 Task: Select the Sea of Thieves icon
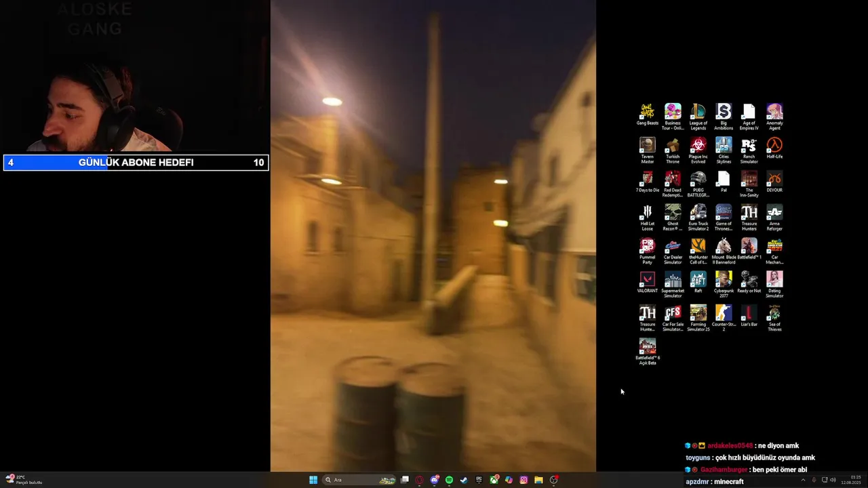click(774, 319)
